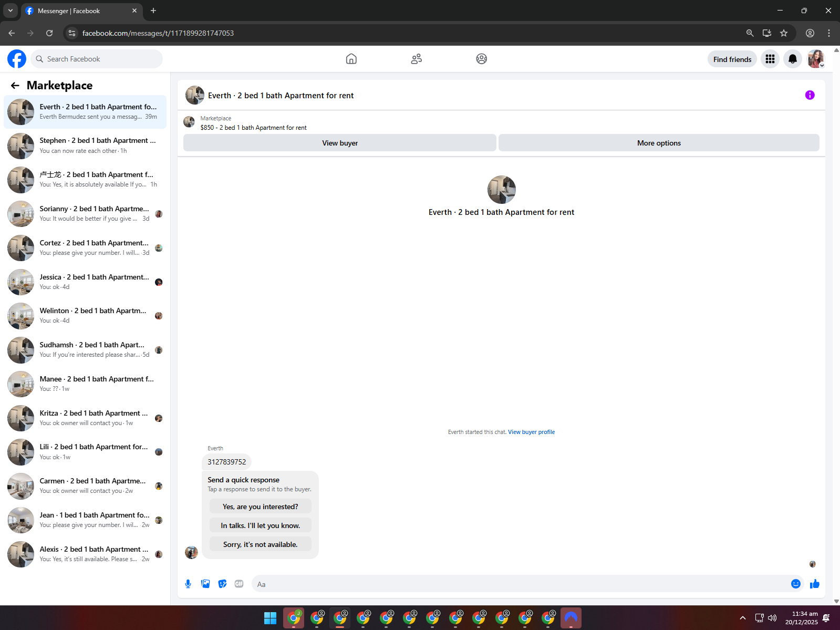
Task: Open Chrome profile icon
Action: pyautogui.click(x=810, y=33)
